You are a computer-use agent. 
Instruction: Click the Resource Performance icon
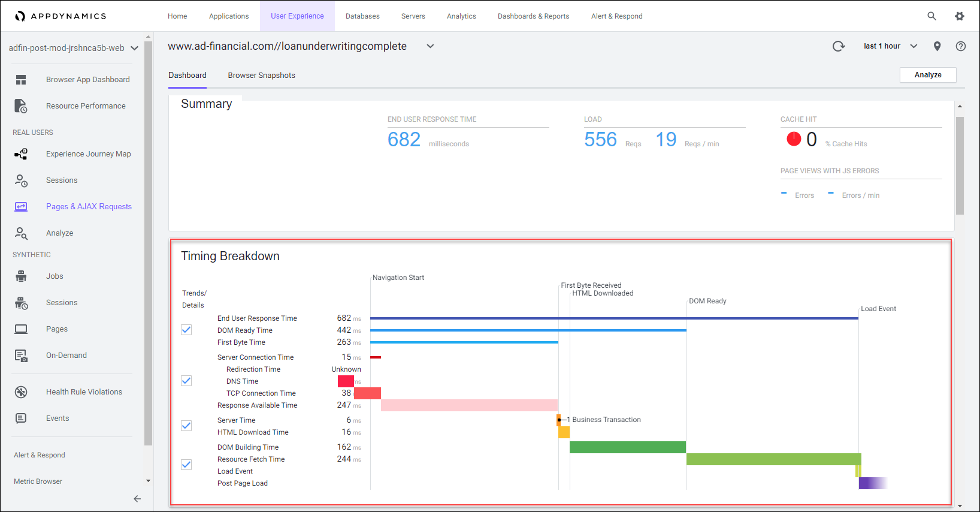[21, 106]
